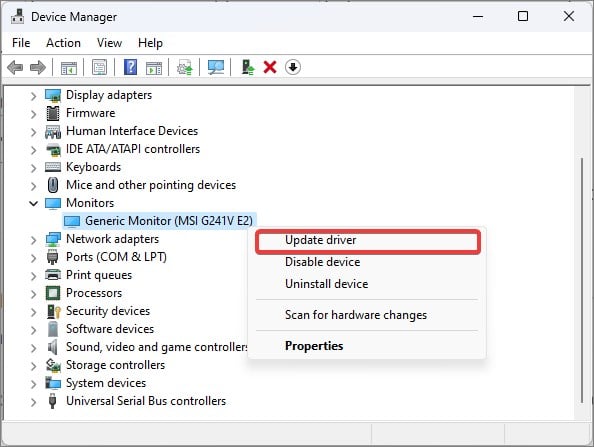
Task: Click the Processors category icon
Action: click(53, 293)
